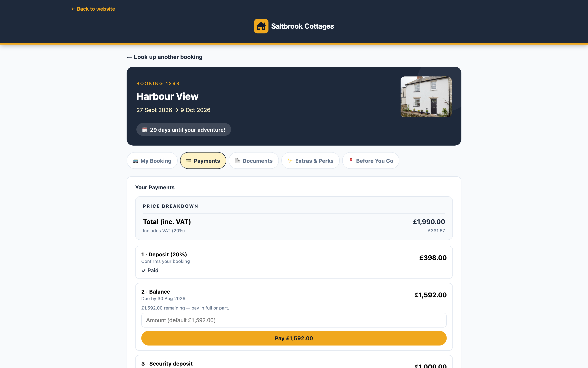Go to the Before You Go tab
Viewport: 588px width, 368px height.
[371, 161]
